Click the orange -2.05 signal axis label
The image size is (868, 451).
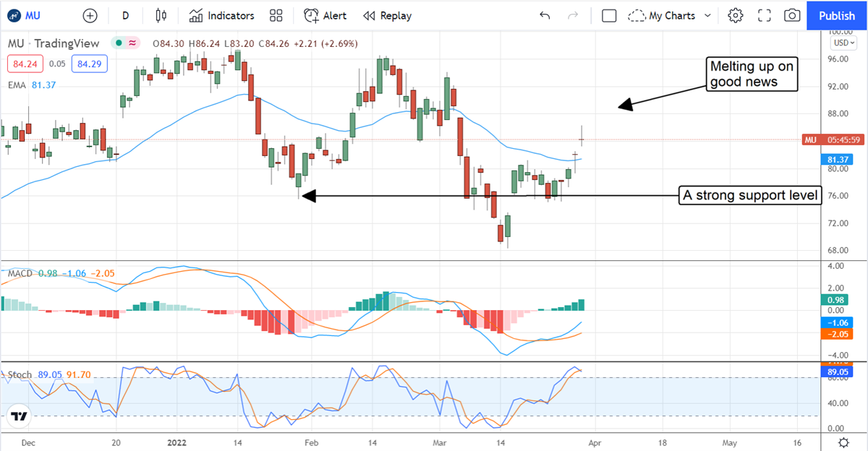[836, 334]
